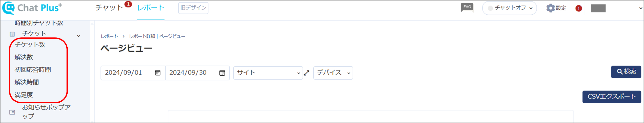
Task: Click the expand arrows icon beside サイト
Action: tap(307, 73)
